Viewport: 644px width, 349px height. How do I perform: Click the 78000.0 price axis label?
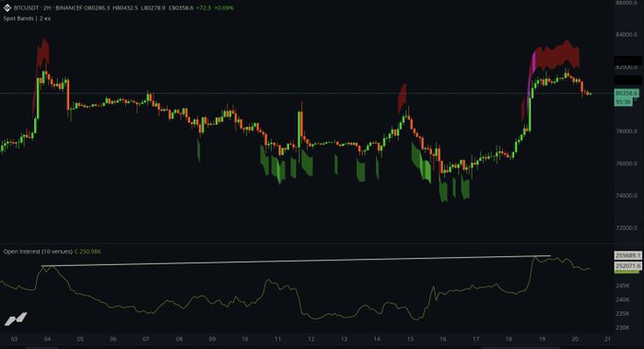coord(626,131)
